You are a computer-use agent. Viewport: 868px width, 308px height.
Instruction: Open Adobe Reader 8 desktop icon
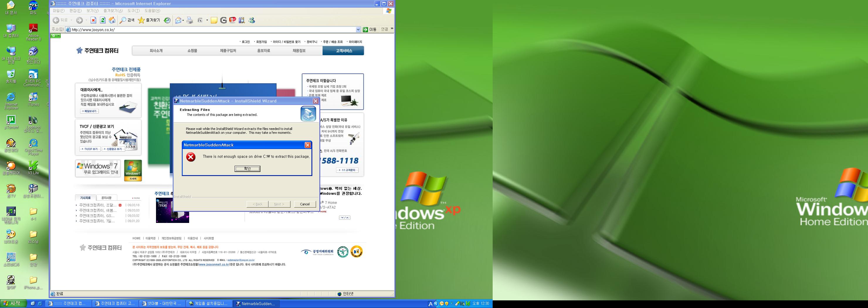[x=33, y=32]
